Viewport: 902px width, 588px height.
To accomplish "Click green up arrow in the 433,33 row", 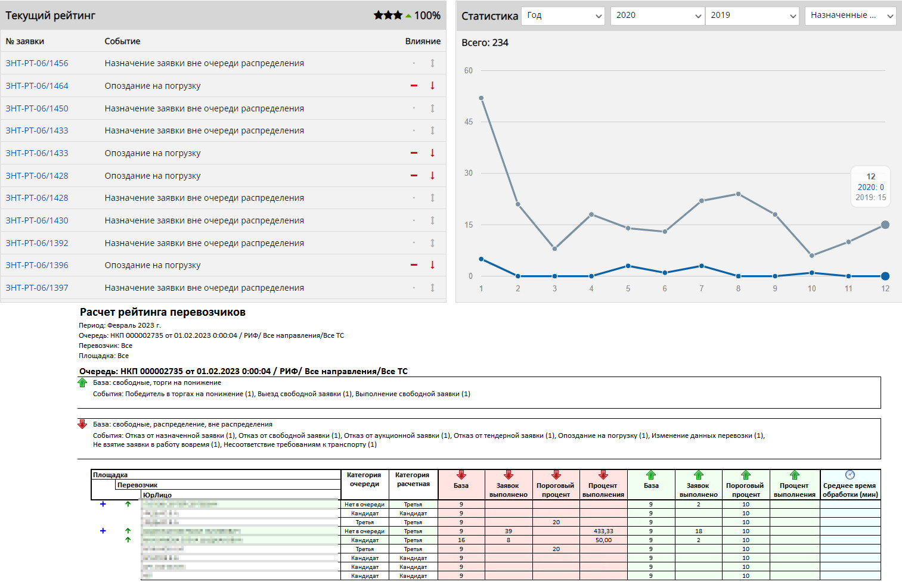I will pyautogui.click(x=128, y=531).
